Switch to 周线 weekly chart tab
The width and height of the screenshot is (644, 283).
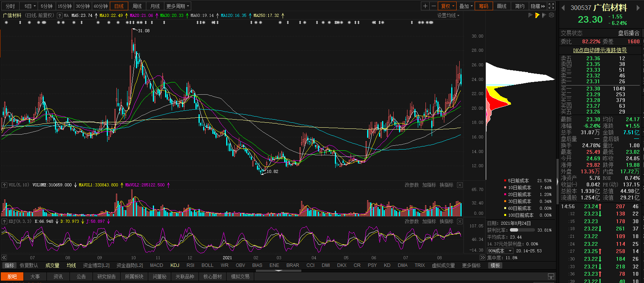[137, 6]
